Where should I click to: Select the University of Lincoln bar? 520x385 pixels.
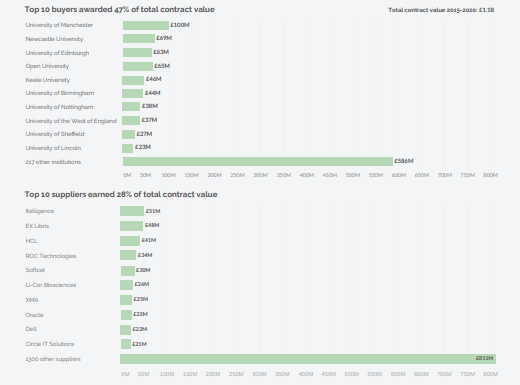128,148
